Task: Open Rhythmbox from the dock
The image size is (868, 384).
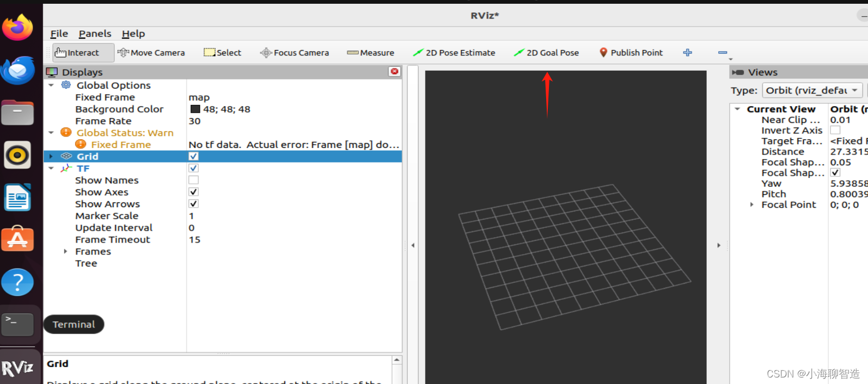Action: point(17,156)
